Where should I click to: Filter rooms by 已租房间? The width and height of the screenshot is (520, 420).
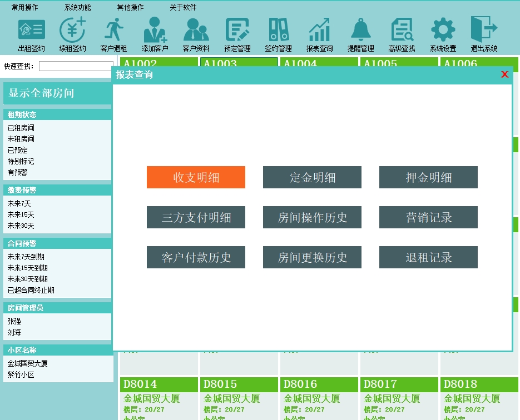[x=21, y=128]
